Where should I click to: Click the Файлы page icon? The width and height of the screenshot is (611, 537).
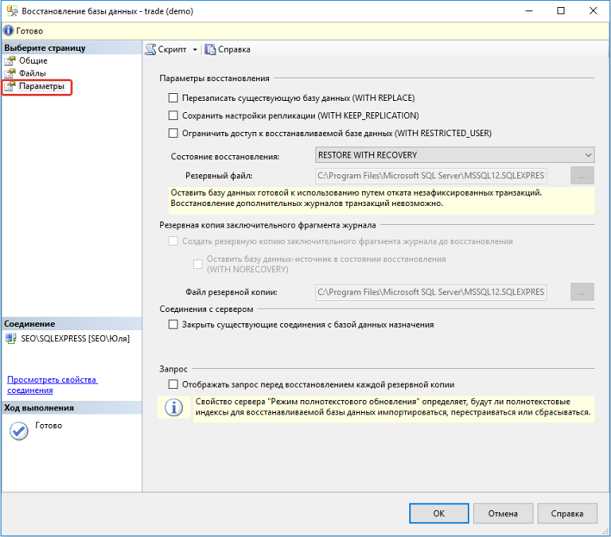point(11,73)
